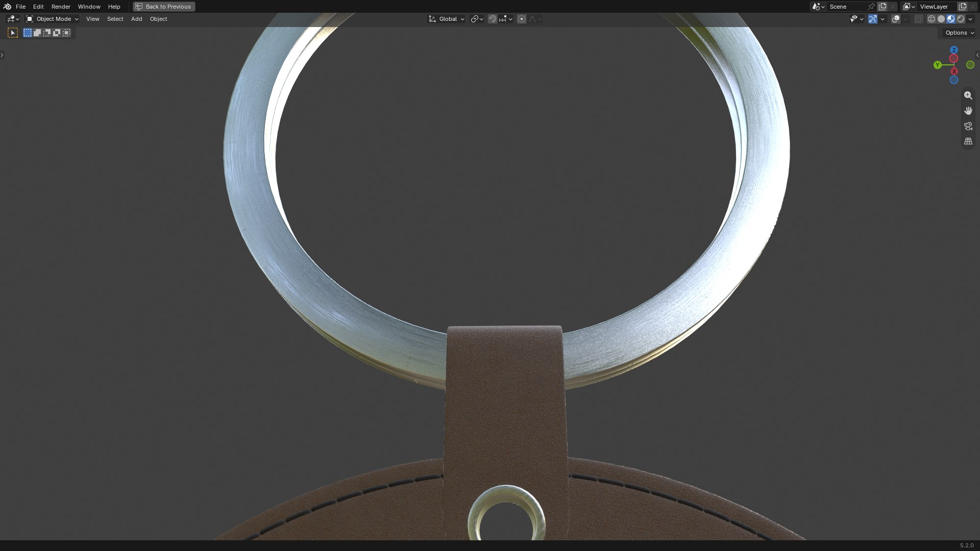Set selection mode to Intersect

click(66, 33)
